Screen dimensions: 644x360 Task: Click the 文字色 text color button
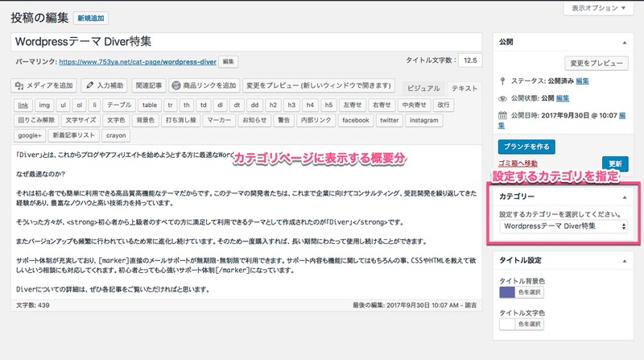pyautogui.click(x=116, y=121)
